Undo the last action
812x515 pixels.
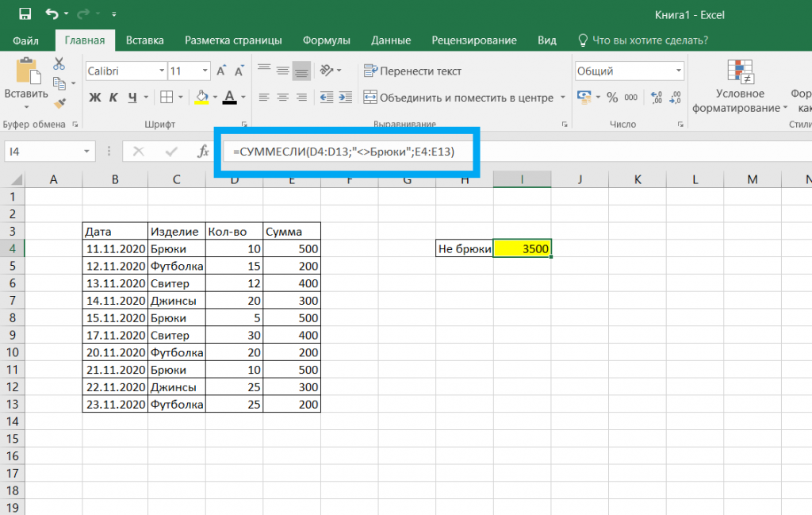52,14
